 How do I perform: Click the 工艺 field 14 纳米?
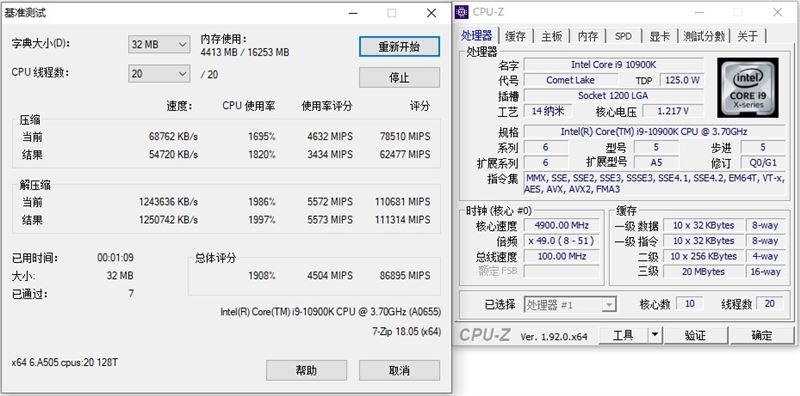tap(548, 111)
